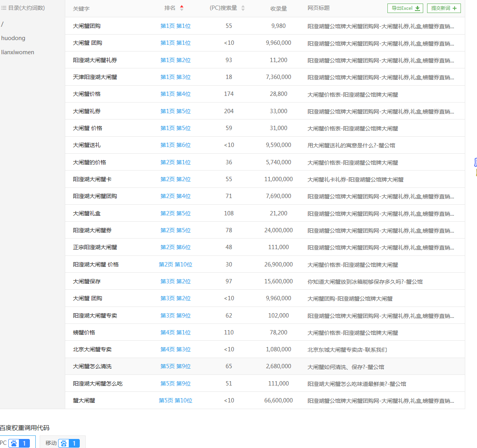Click the 导出Excel export button
The height and width of the screenshot is (448, 477).
click(x=405, y=8)
